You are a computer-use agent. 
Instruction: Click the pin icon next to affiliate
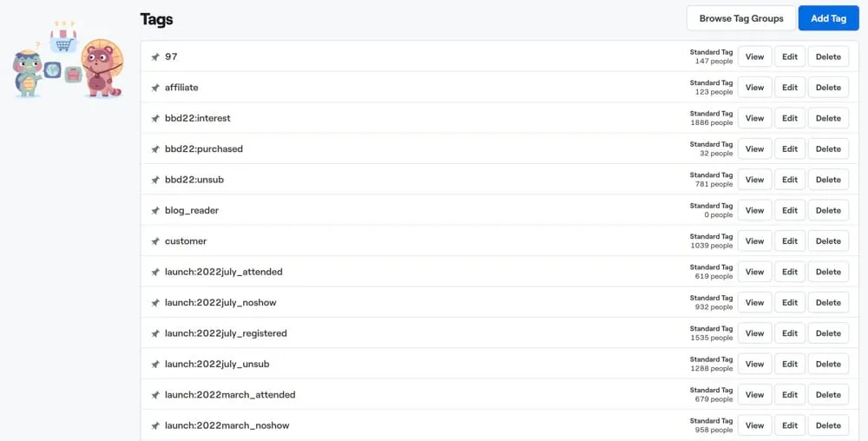pyautogui.click(x=155, y=88)
